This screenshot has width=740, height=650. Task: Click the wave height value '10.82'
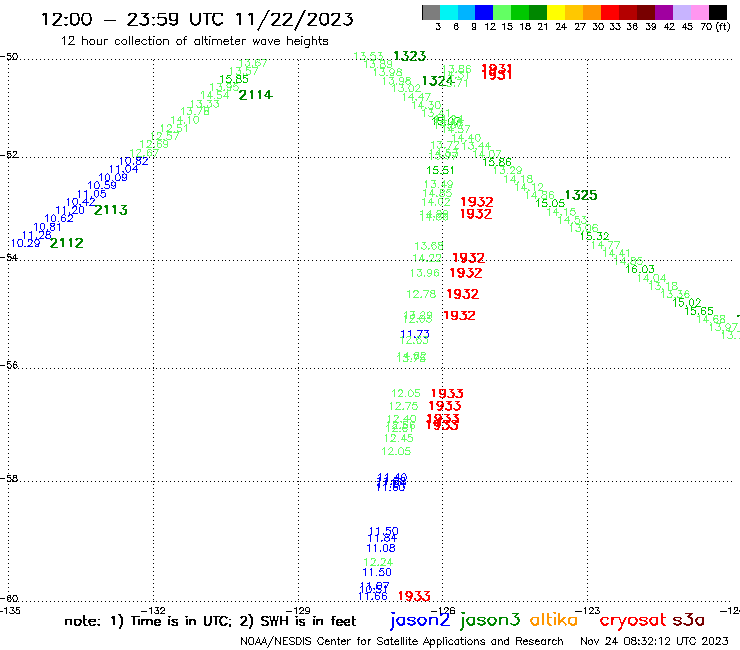[x=134, y=161]
